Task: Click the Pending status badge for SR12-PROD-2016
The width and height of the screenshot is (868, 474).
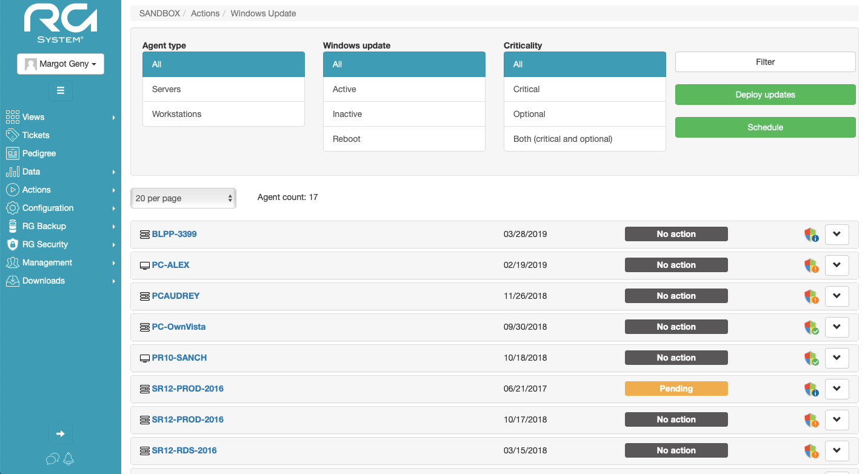Action: click(x=676, y=389)
